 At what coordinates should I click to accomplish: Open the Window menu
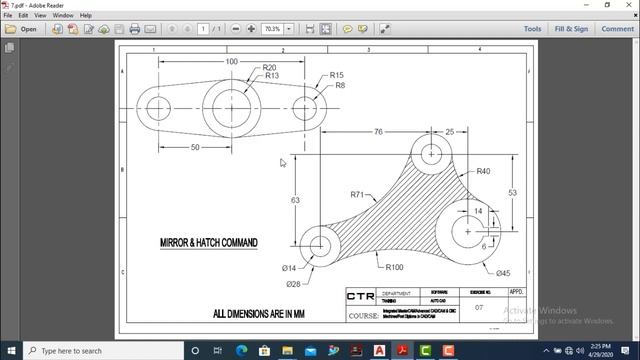pos(63,16)
